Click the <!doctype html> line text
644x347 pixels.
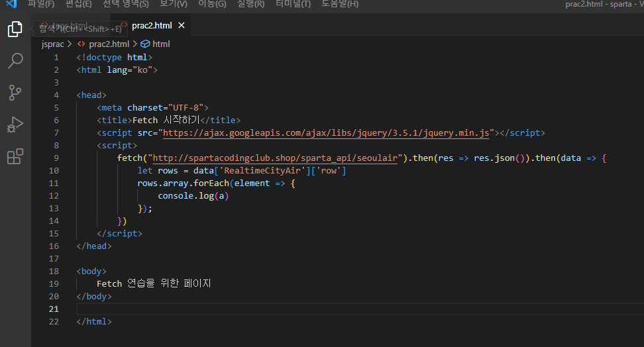coord(114,58)
